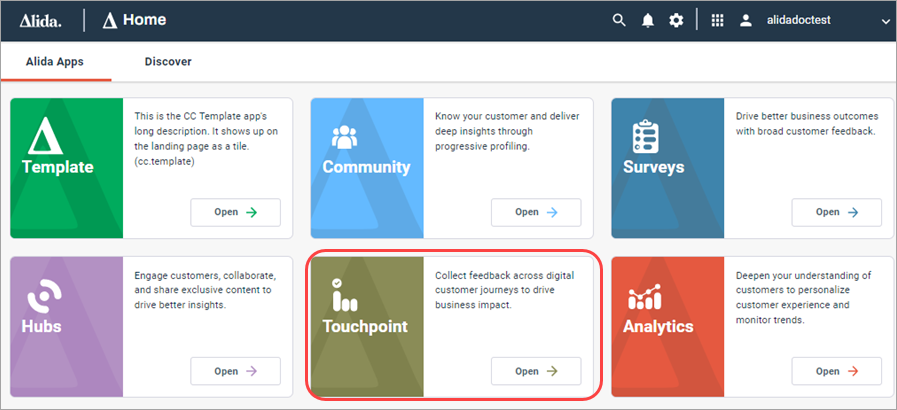Viewport: 897px width, 410px height.
Task: Click the Community tile label text
Action: pyautogui.click(x=366, y=167)
